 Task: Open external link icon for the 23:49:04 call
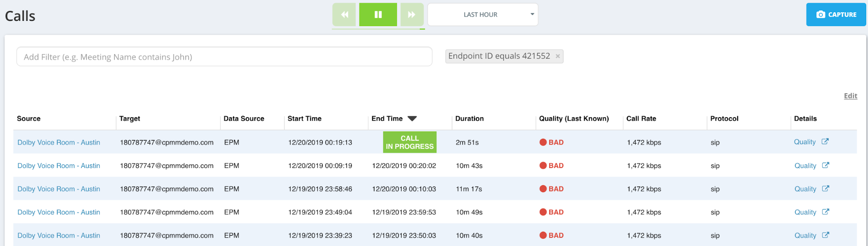(825, 212)
